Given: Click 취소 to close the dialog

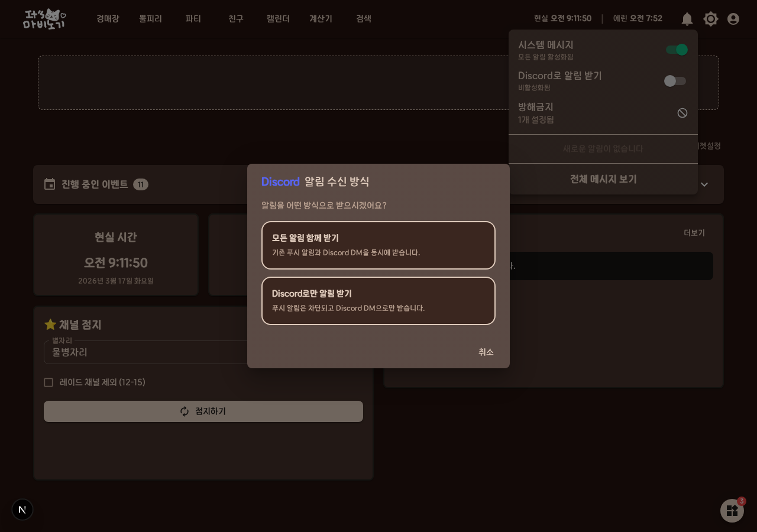Looking at the screenshot, I should (x=486, y=352).
